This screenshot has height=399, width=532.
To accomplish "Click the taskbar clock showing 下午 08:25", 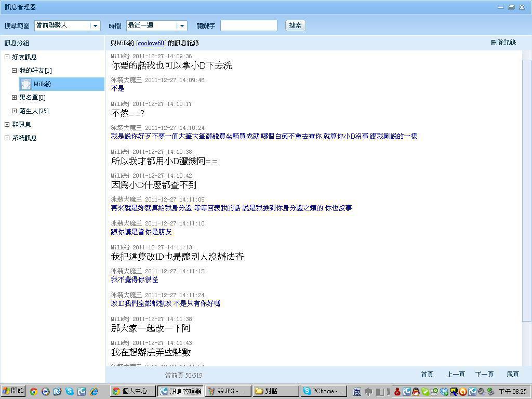I will tap(512, 392).
